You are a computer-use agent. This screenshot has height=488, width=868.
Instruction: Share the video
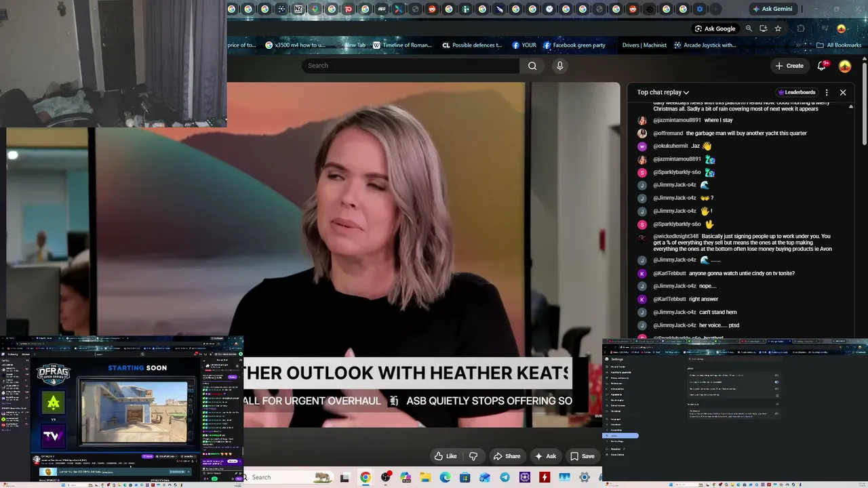click(x=507, y=456)
